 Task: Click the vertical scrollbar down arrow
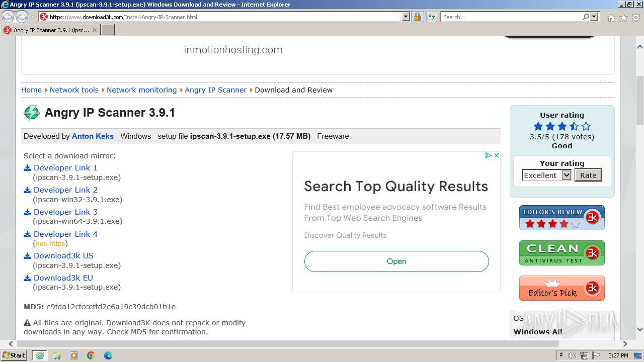coord(640,329)
